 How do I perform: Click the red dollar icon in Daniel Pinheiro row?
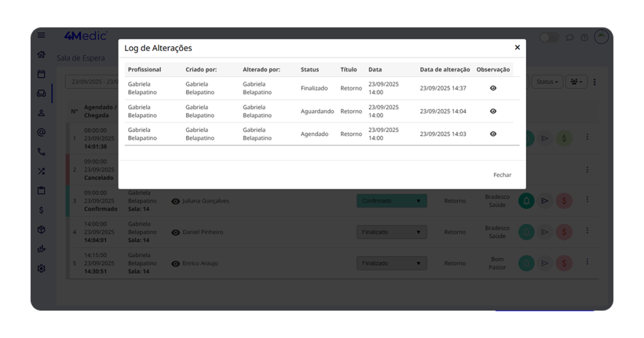click(564, 232)
